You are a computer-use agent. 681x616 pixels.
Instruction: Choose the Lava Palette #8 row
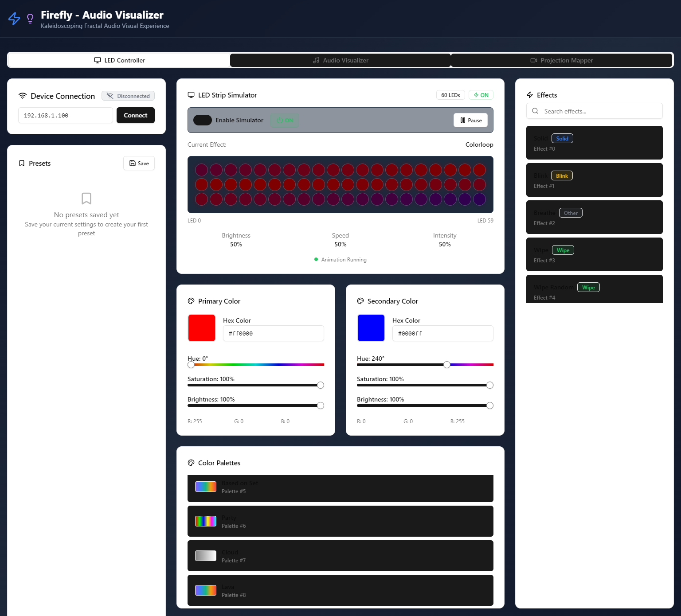[x=340, y=590]
